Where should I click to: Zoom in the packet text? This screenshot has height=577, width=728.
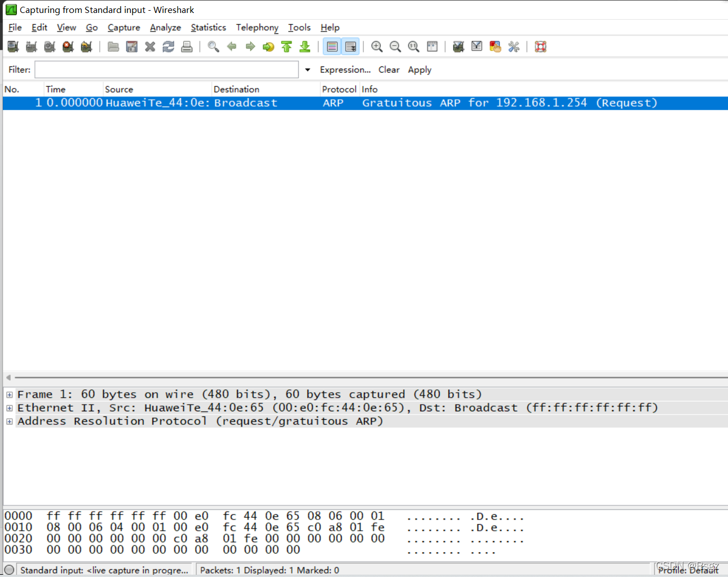click(377, 47)
